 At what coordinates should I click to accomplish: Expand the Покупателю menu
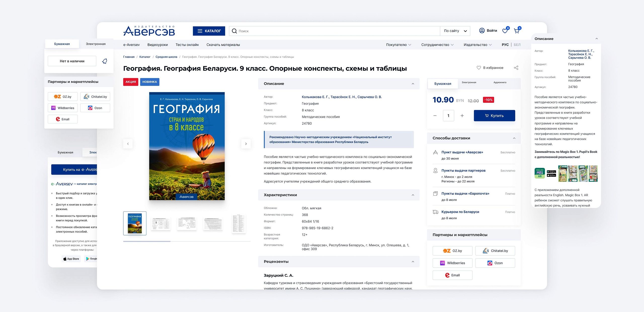398,45
